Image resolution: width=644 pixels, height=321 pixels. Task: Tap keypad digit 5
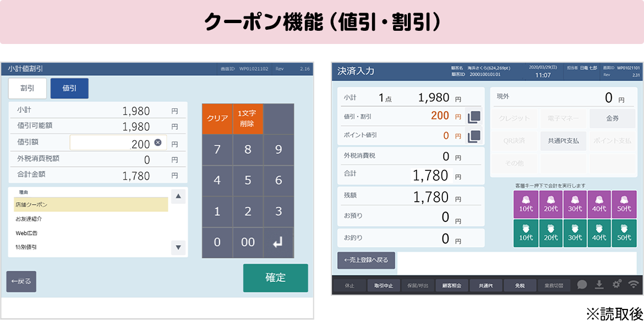point(248,180)
